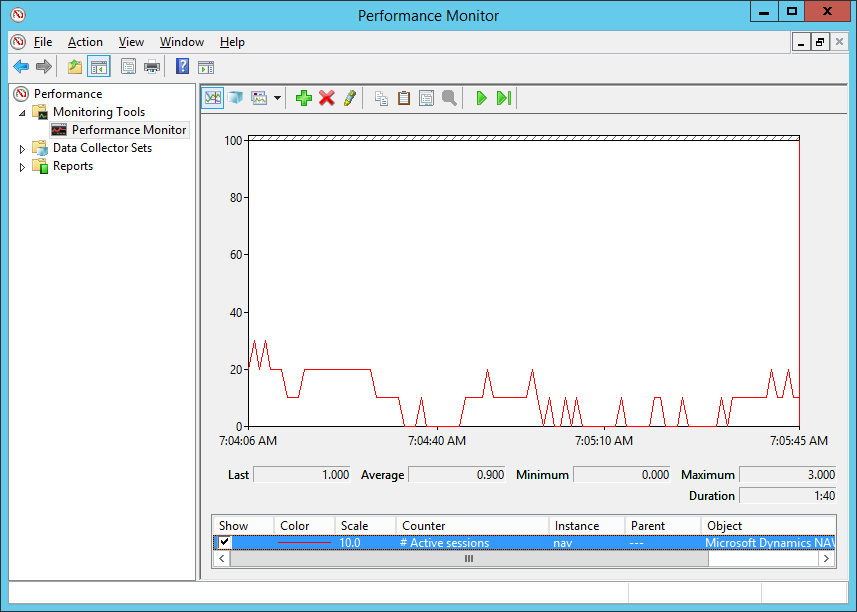
Task: Click the blue Help question mark icon
Action: click(182, 67)
